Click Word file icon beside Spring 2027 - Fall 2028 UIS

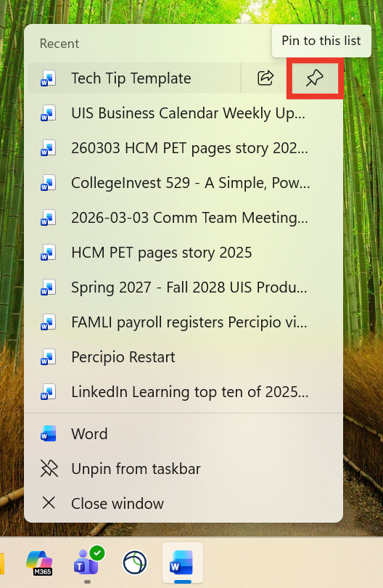[x=49, y=287]
